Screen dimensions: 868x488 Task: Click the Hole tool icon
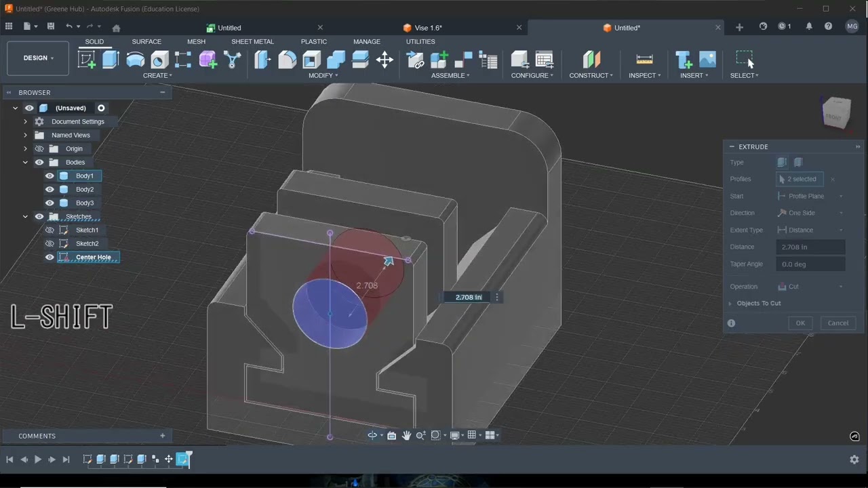pyautogui.click(x=159, y=60)
